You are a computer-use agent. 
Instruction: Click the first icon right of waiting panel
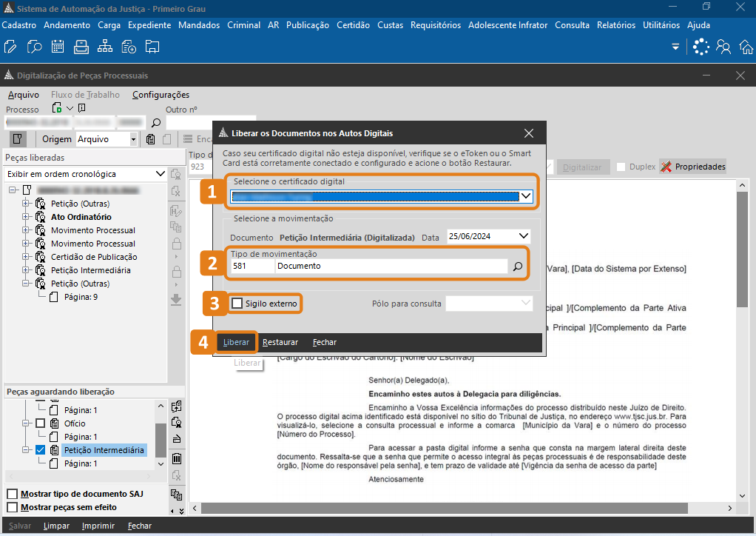(177, 406)
